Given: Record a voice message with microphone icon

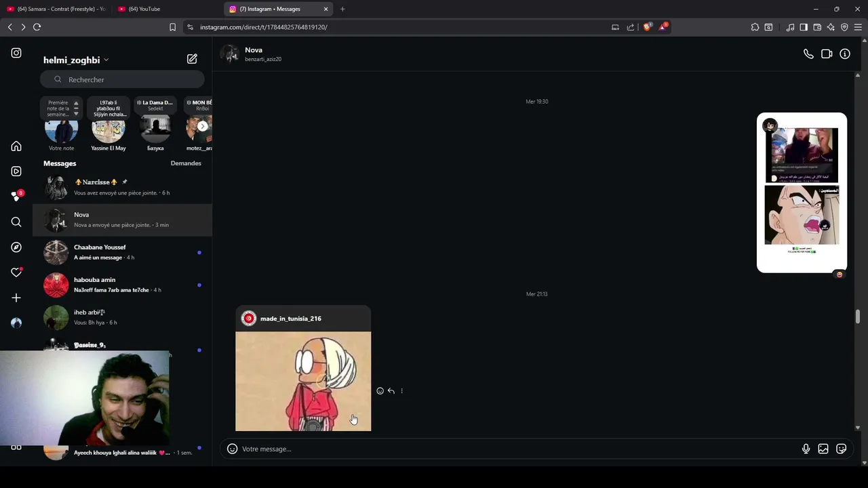Looking at the screenshot, I should [x=806, y=449].
